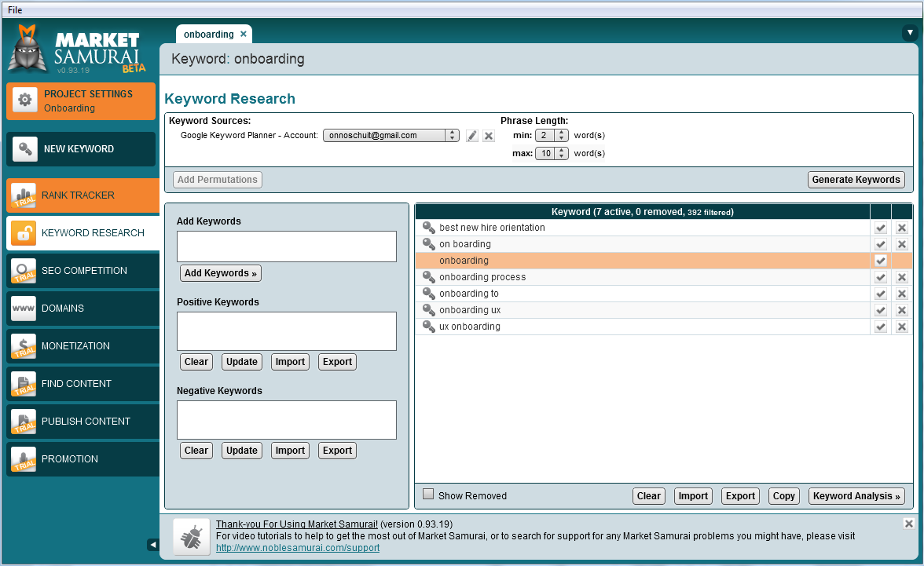Focus the Add Keywords text box
Image resolution: width=924 pixels, height=566 pixels.
point(286,246)
